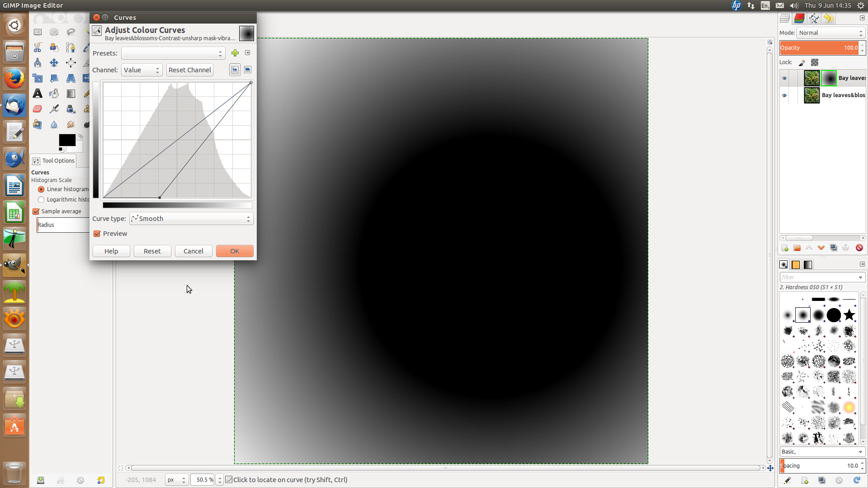
Task: Switch histogram to linear via Curves icon
Action: tap(235, 70)
